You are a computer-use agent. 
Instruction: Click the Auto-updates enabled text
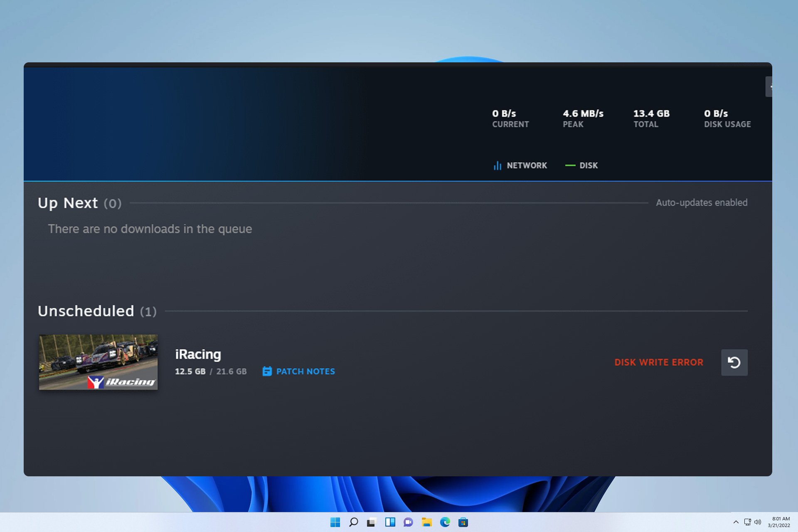click(x=701, y=203)
